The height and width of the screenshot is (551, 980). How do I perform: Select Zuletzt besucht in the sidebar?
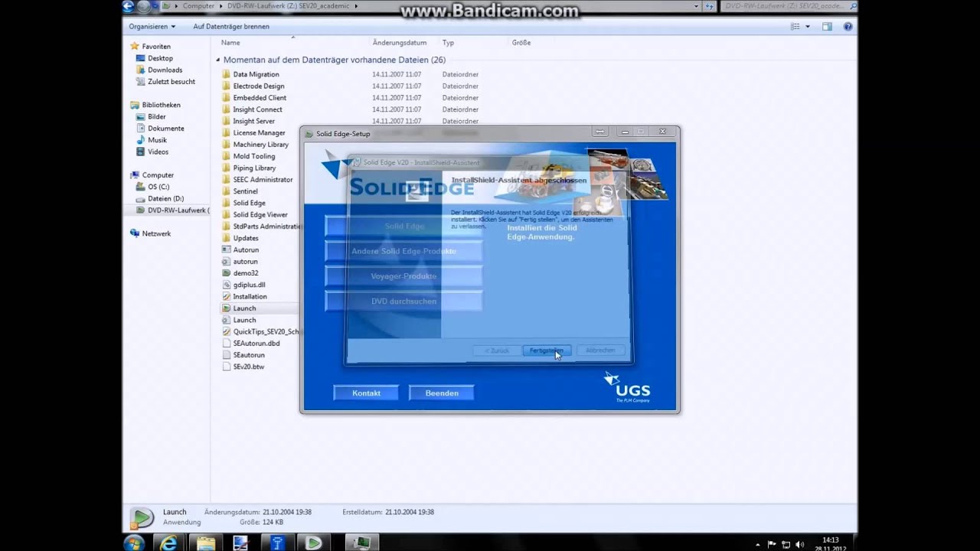point(171,82)
